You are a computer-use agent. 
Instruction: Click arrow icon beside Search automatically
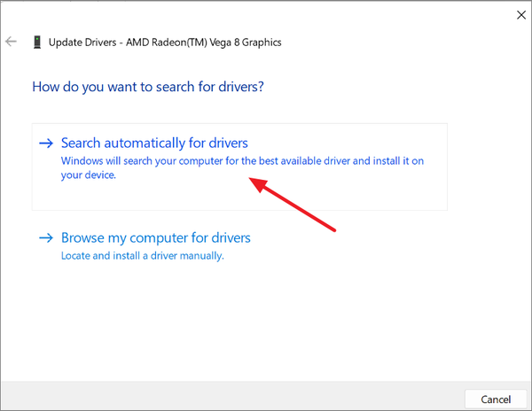pos(46,143)
